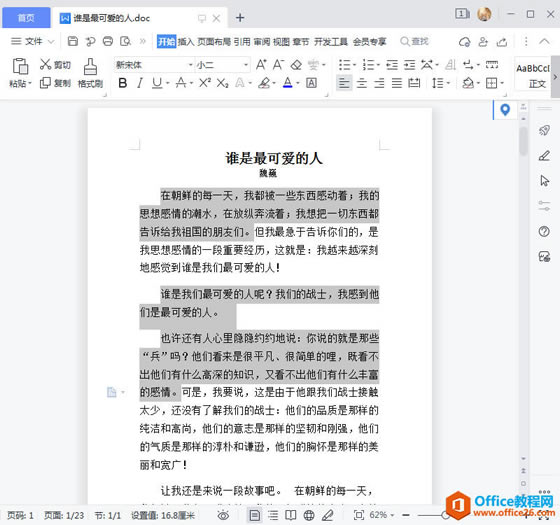
Task: Open the rocket icon in right sidebar
Action: tap(544, 130)
